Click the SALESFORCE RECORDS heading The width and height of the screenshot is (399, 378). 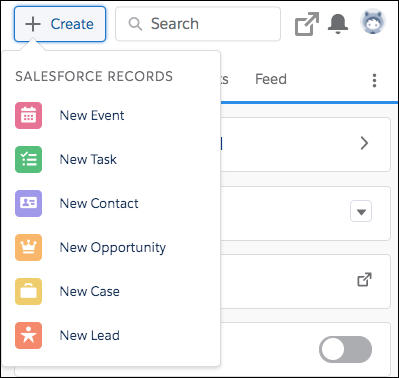tap(94, 76)
